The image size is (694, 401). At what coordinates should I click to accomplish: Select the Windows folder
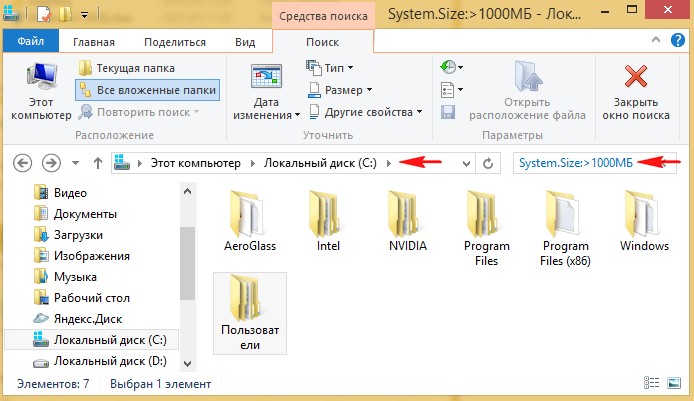(x=644, y=220)
